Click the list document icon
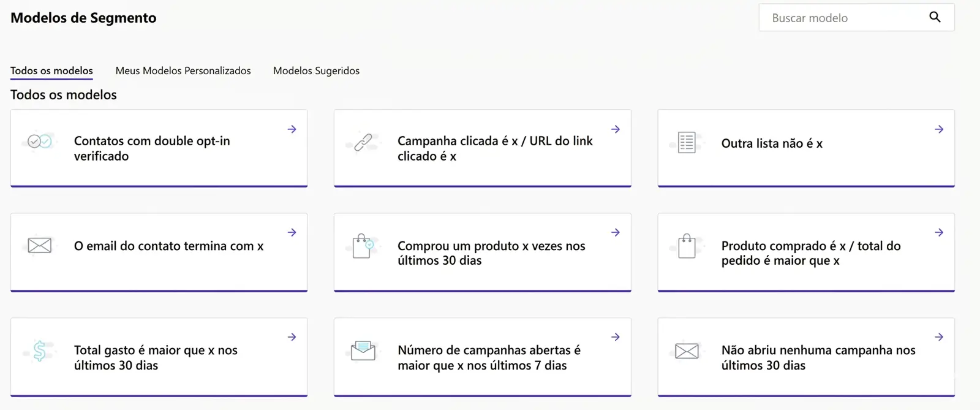 tap(687, 143)
